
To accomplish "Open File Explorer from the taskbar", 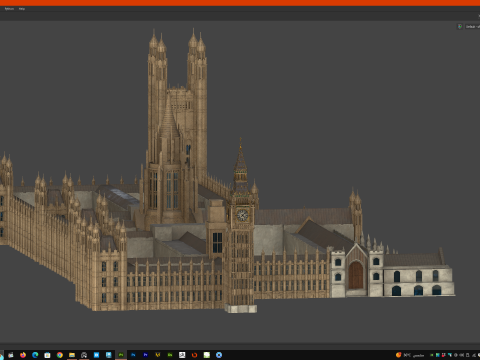I will 72,355.
